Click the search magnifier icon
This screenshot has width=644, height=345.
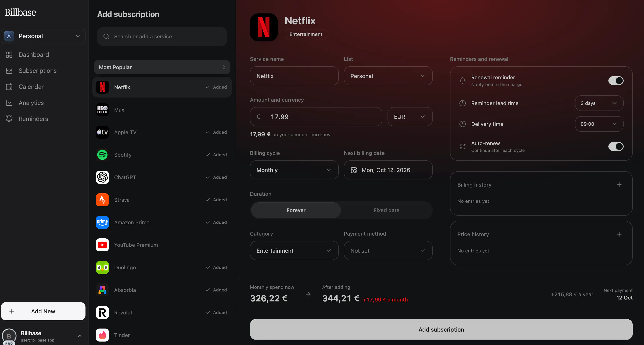[106, 36]
